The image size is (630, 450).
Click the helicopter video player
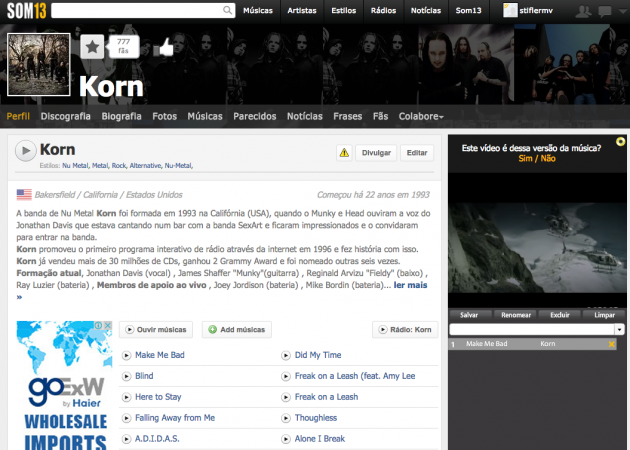pyautogui.click(x=537, y=248)
